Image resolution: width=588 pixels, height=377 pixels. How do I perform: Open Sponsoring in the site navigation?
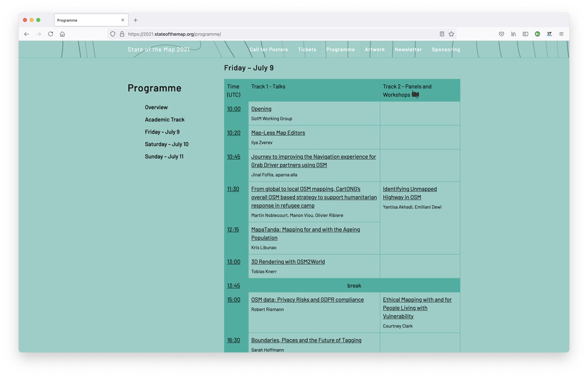[446, 49]
